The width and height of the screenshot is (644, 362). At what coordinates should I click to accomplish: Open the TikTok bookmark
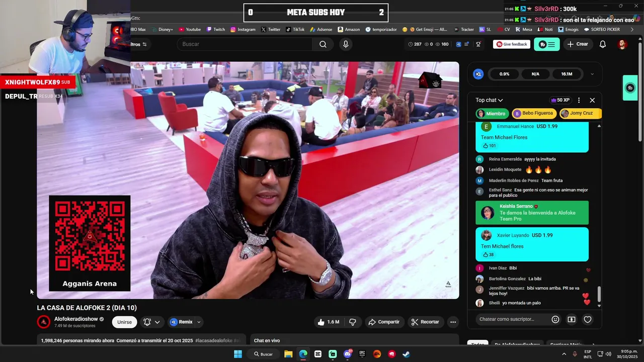pyautogui.click(x=295, y=30)
